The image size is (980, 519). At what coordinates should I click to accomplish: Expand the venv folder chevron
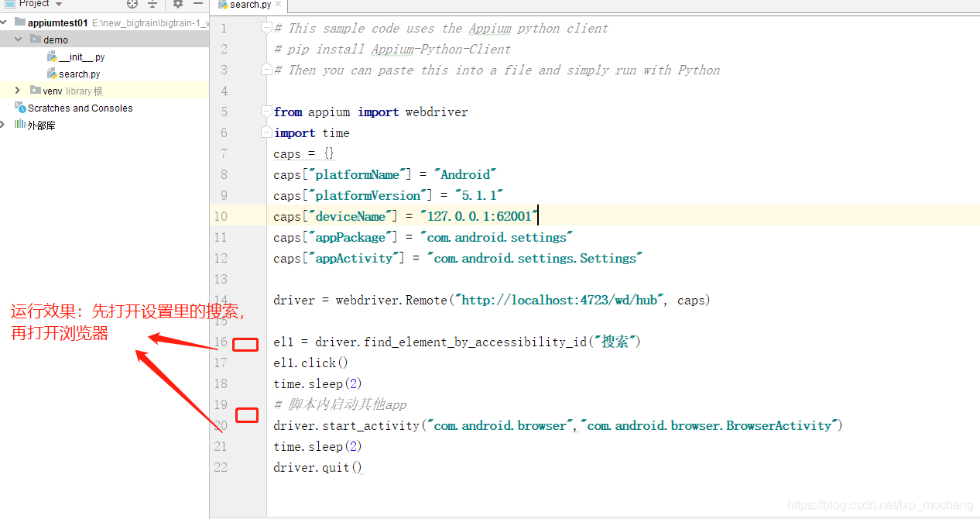point(18,91)
